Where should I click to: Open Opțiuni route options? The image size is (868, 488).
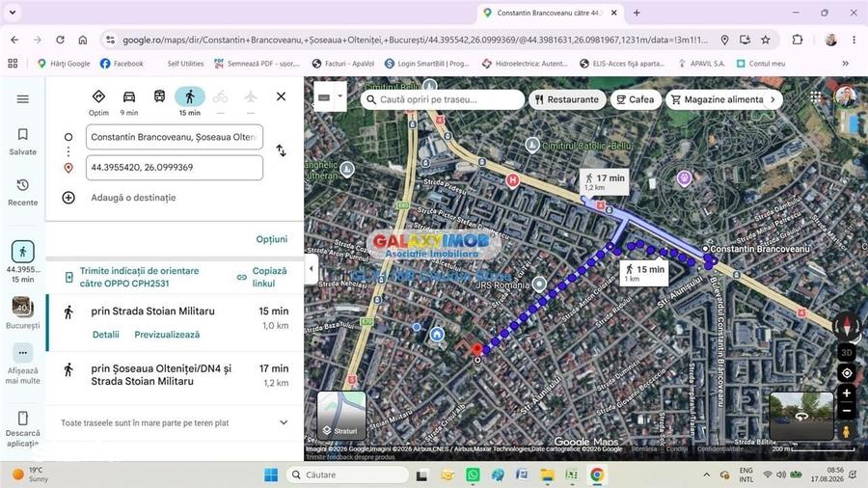[272, 239]
